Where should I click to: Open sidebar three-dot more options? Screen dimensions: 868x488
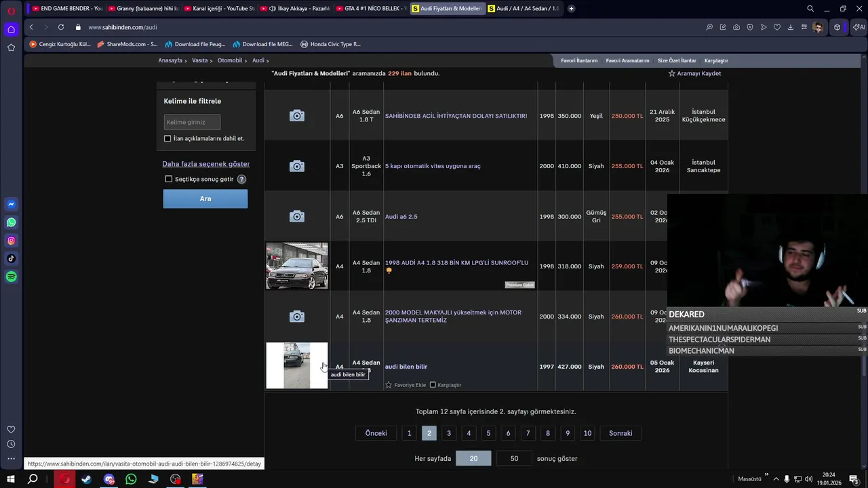11,459
